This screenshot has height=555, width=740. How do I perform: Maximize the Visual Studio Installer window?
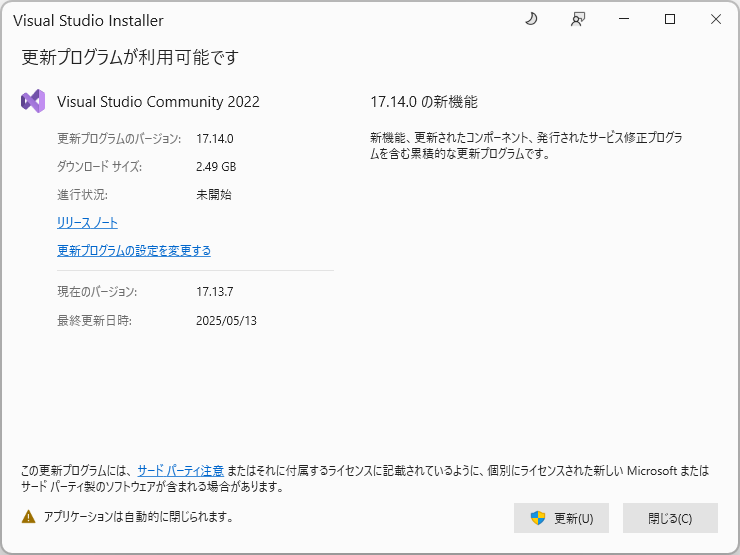coord(670,19)
